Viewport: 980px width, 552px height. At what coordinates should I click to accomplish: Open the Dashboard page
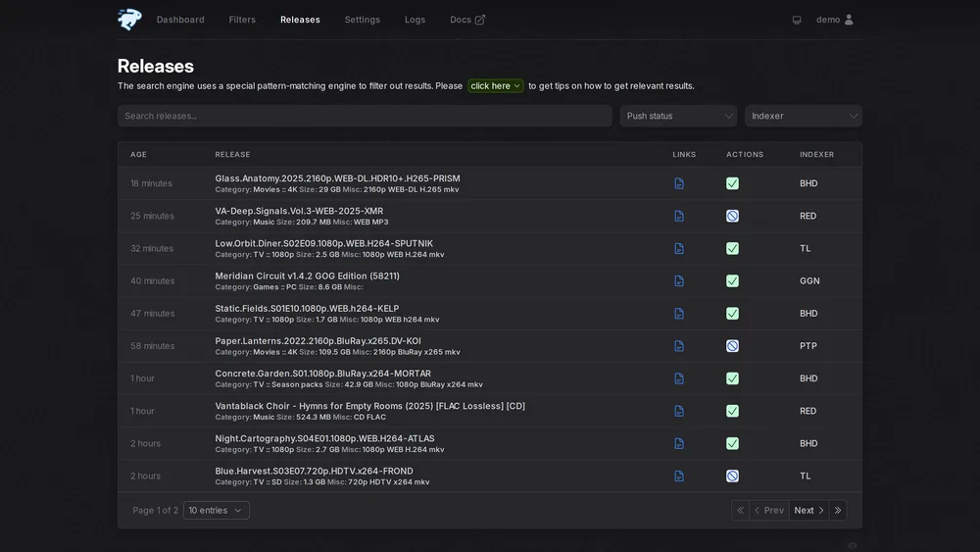point(180,20)
